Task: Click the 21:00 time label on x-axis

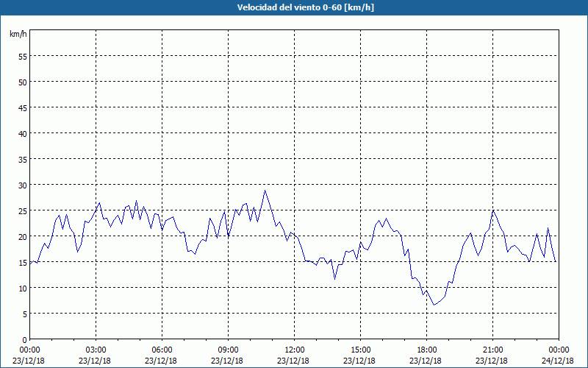Action: point(492,350)
